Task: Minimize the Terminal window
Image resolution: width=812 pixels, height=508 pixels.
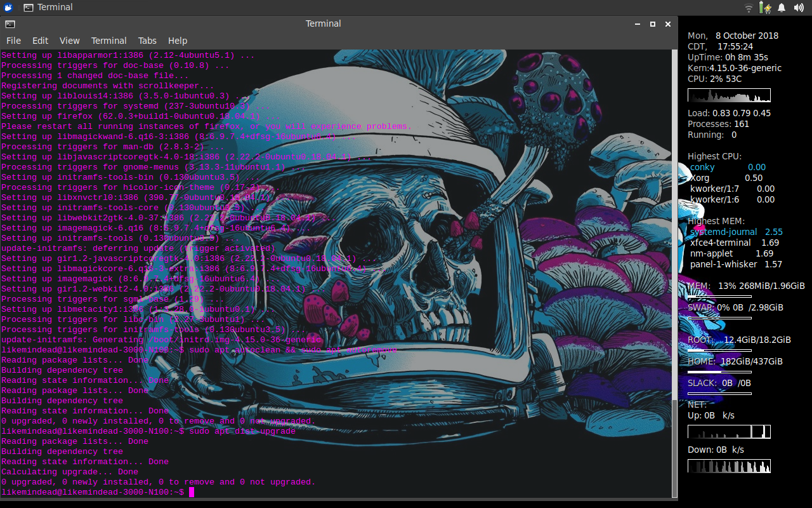Action: 638,23
